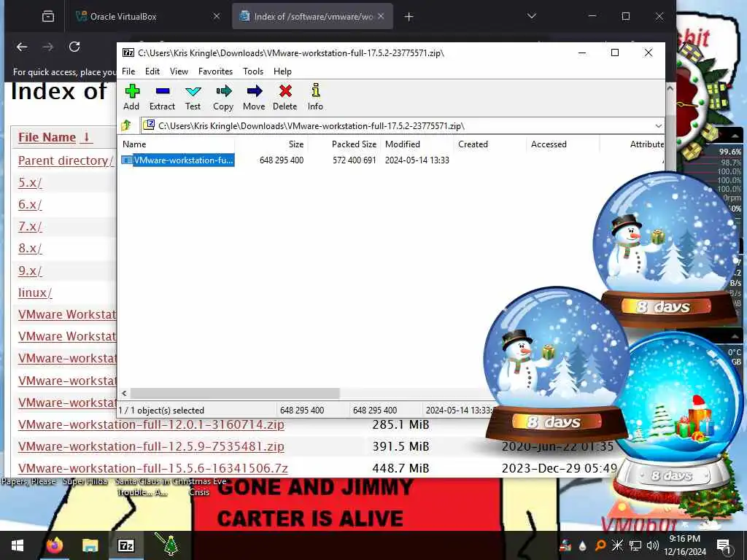Open the Edit menu
Screen dimensions: 747x560
pyautogui.click(x=152, y=71)
